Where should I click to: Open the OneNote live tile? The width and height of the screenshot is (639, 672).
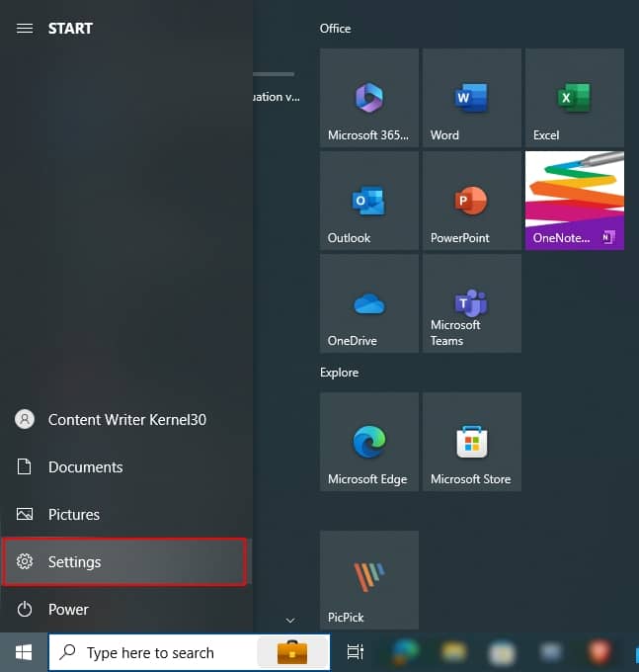pos(575,201)
